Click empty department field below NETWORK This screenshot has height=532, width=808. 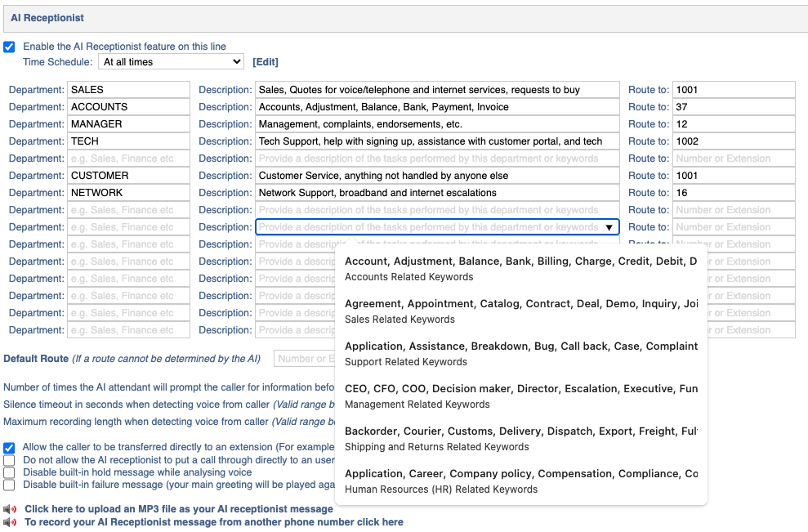pos(128,210)
